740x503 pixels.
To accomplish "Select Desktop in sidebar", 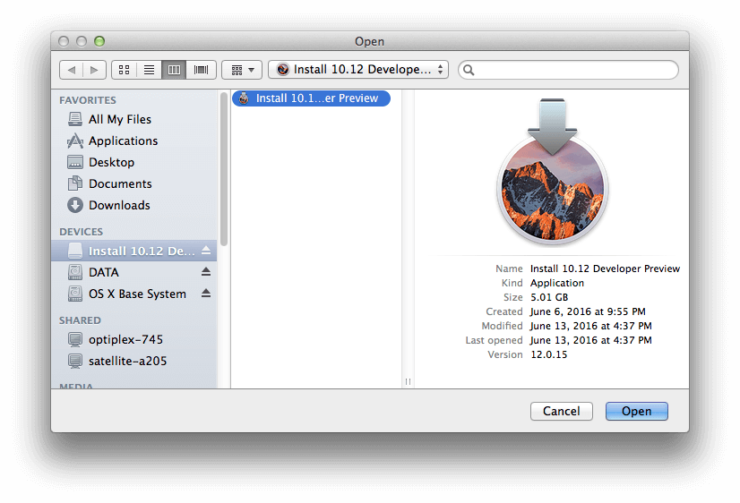I will pyautogui.click(x=135, y=162).
